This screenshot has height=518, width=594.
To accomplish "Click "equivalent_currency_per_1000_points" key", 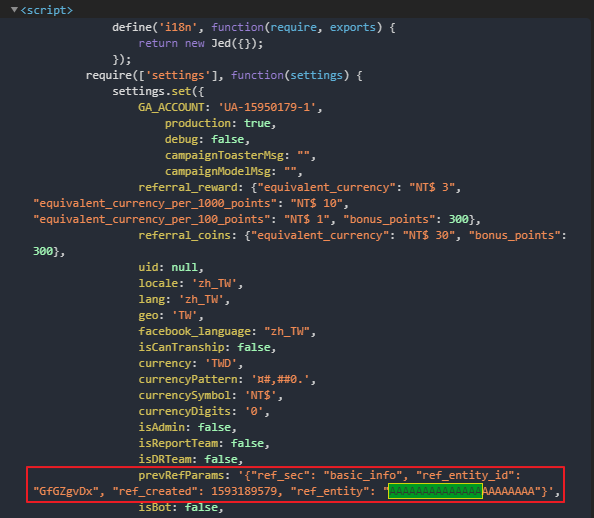I will coord(155,203).
